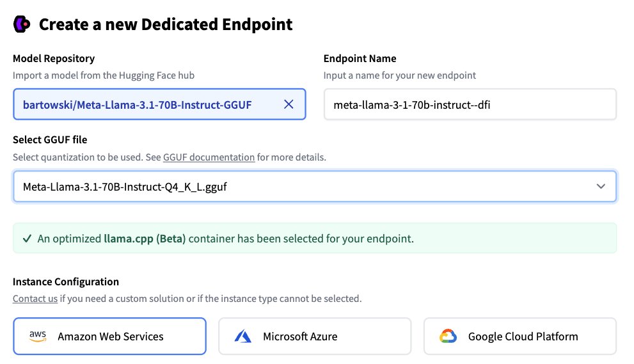Screen dimensions: 634x364
Task: Click the Google Cloud logo icon
Action: point(448,336)
